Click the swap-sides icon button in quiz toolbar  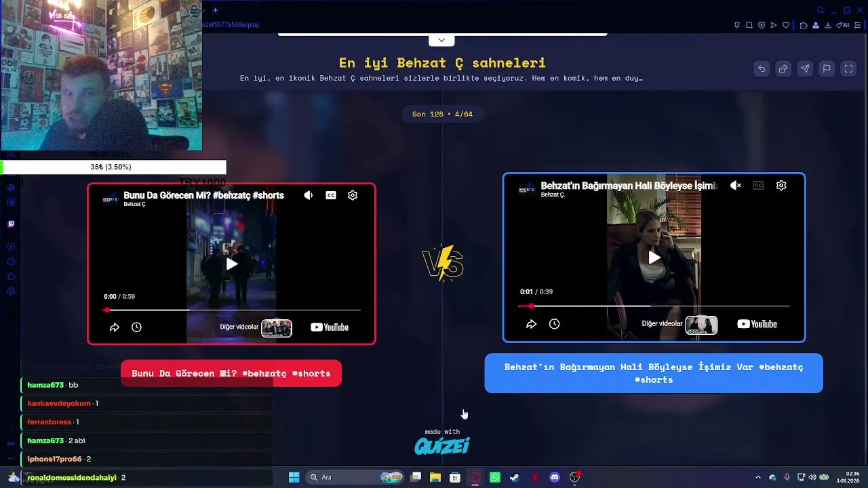pyautogui.click(x=783, y=68)
